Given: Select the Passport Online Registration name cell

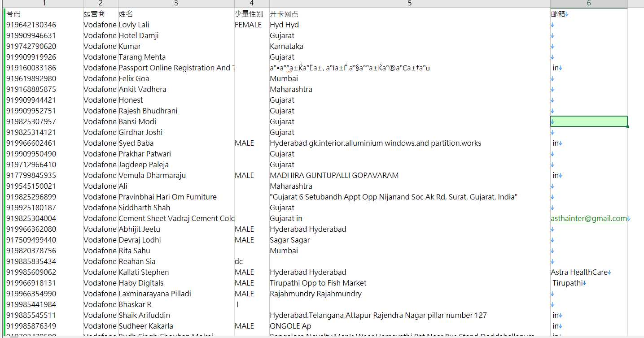Looking at the screenshot, I should [176, 68].
